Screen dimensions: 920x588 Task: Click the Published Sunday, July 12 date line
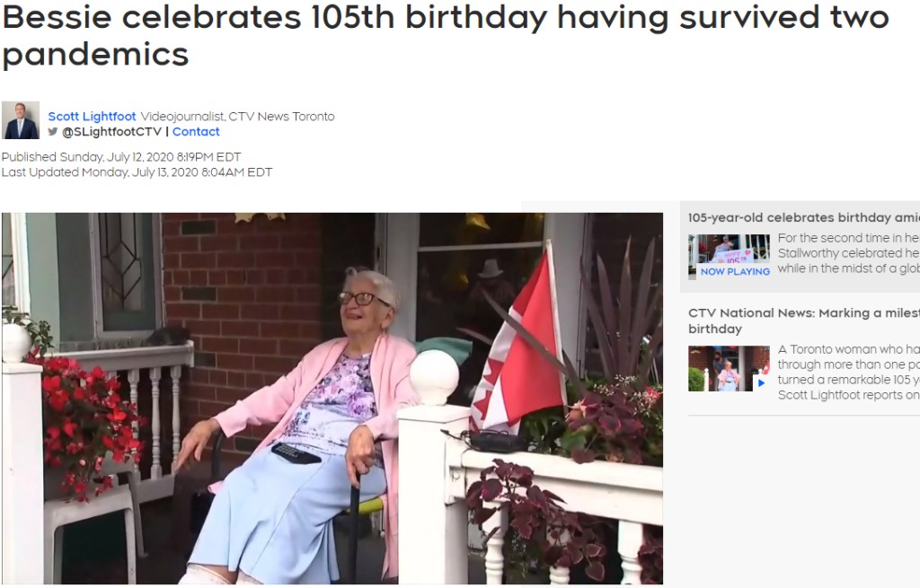121,157
